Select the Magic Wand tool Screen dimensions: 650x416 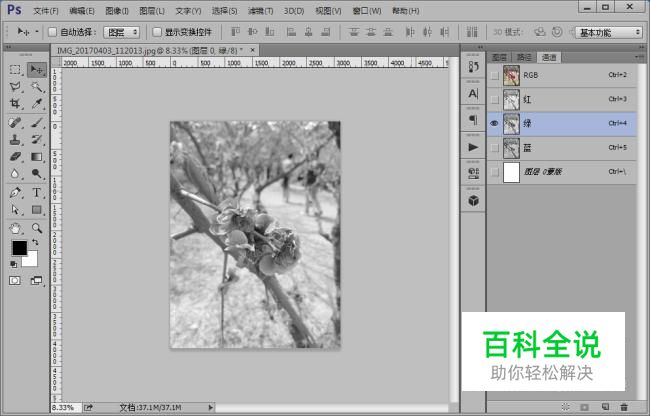click(37, 87)
